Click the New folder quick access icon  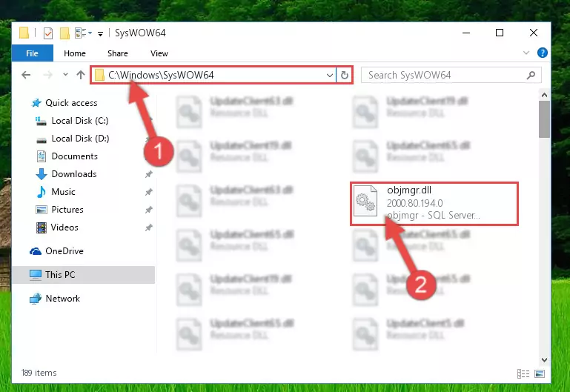tap(64, 33)
